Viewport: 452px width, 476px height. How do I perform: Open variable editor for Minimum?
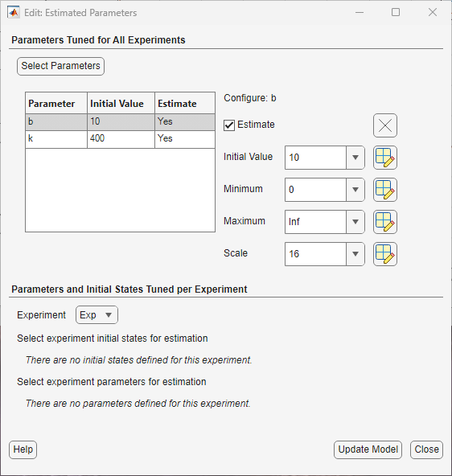pos(385,190)
